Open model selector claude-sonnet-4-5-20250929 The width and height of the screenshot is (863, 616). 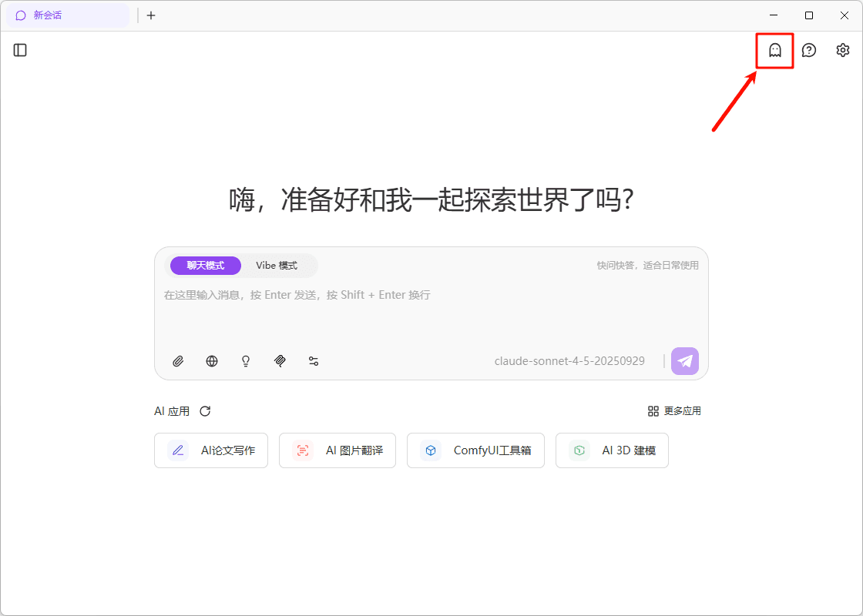(x=569, y=361)
